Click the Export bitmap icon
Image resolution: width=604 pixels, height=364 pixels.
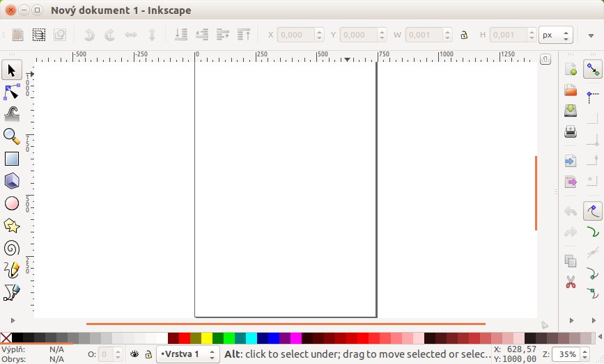coord(571,181)
